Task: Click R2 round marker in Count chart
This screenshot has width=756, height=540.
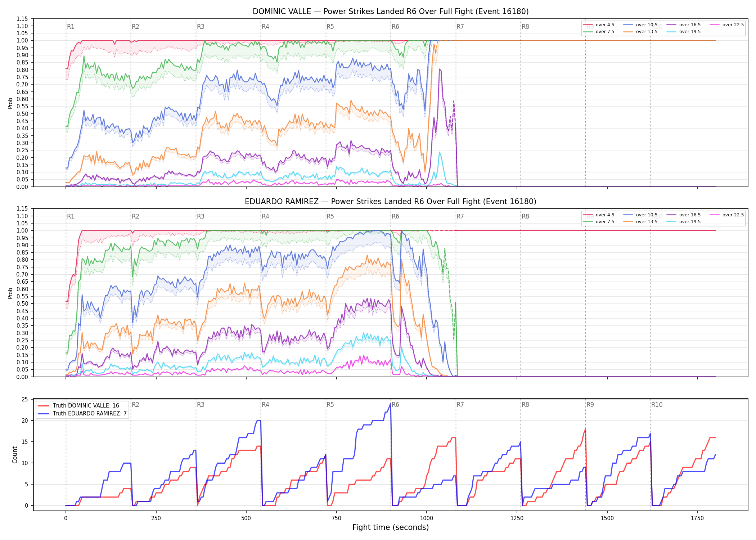Action: click(135, 405)
